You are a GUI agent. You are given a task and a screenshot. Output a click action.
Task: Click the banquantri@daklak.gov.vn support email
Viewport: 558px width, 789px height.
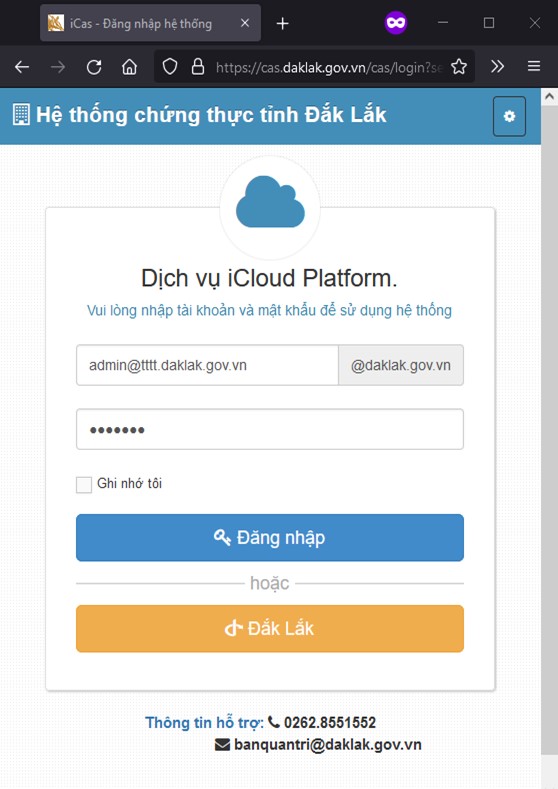pyautogui.click(x=328, y=744)
